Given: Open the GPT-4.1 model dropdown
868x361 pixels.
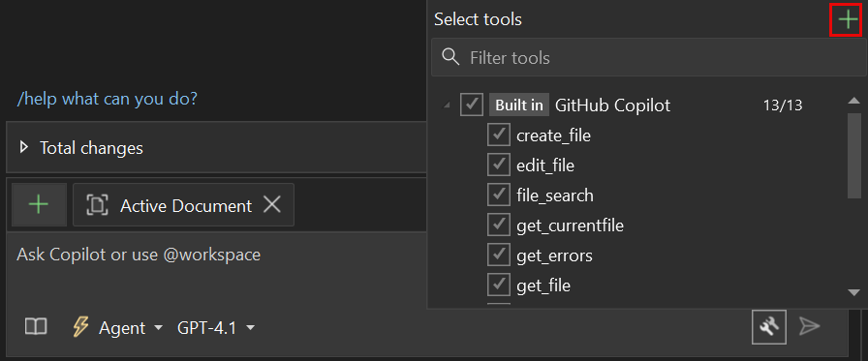Looking at the screenshot, I should [x=215, y=328].
